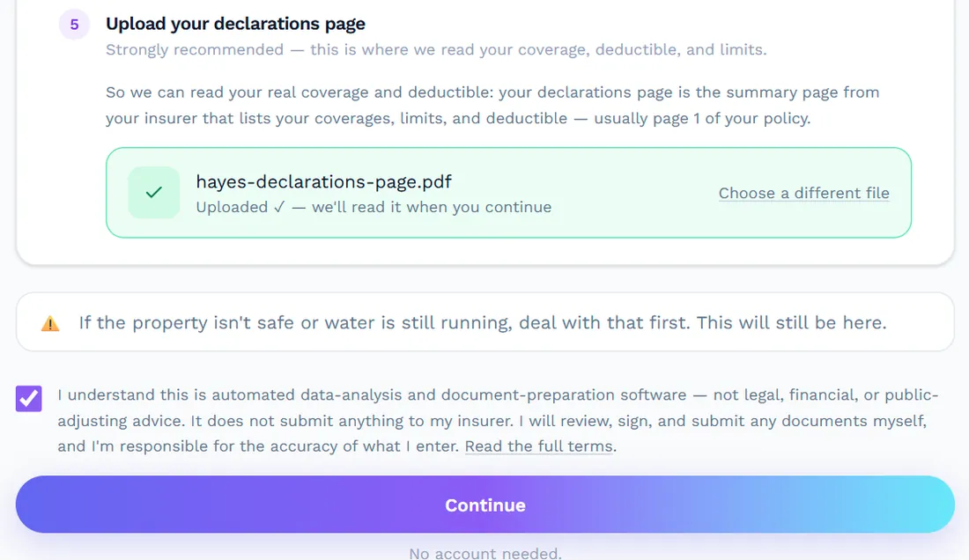969x560 pixels.
Task: Open the Read the full terms link
Action: coord(538,446)
